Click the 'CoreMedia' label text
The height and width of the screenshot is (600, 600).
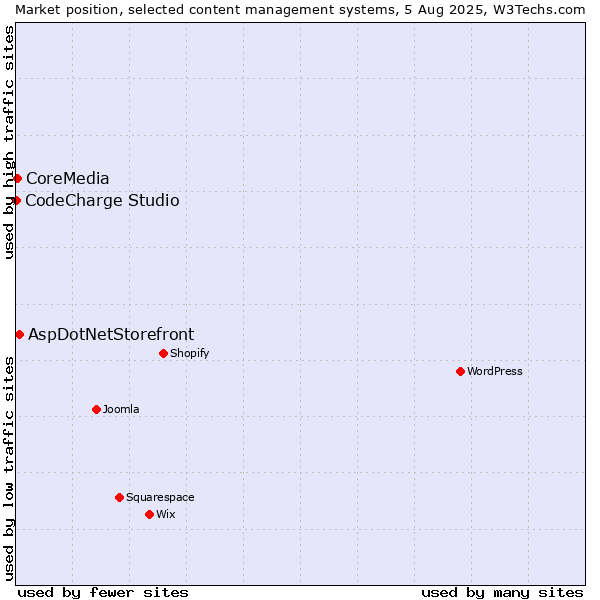(x=68, y=179)
